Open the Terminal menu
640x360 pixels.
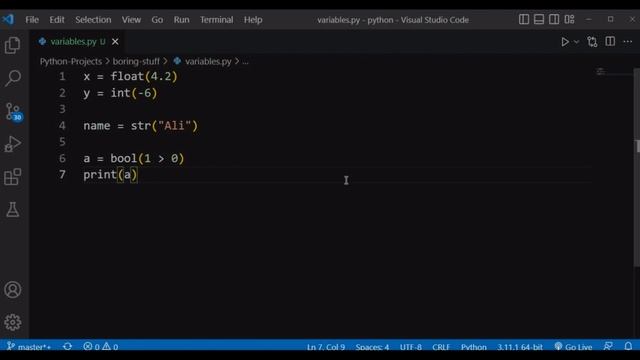216,20
